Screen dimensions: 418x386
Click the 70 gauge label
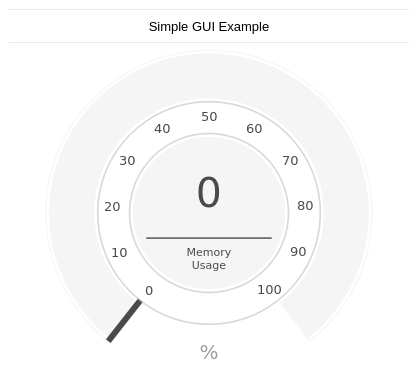(290, 161)
